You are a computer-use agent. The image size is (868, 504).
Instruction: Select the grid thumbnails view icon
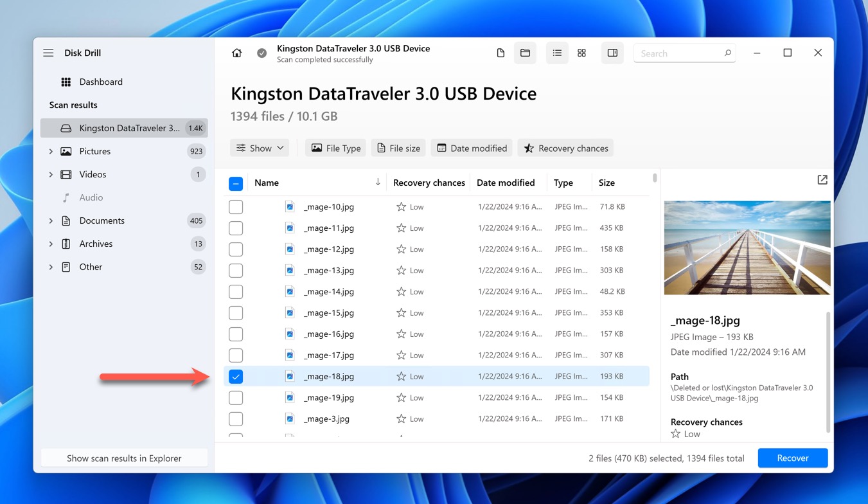pyautogui.click(x=581, y=53)
